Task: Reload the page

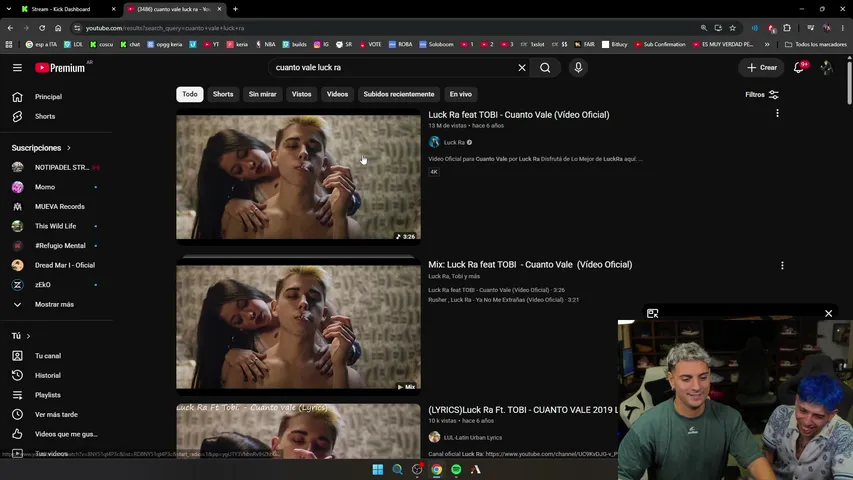Action: pos(42,28)
